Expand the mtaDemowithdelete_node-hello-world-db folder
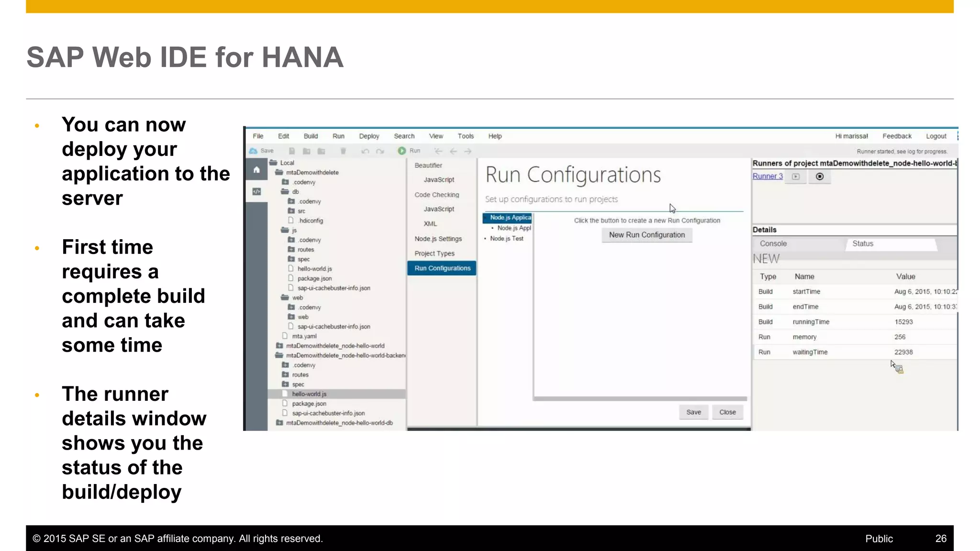Screen dimensions: 980x551 (x=279, y=423)
